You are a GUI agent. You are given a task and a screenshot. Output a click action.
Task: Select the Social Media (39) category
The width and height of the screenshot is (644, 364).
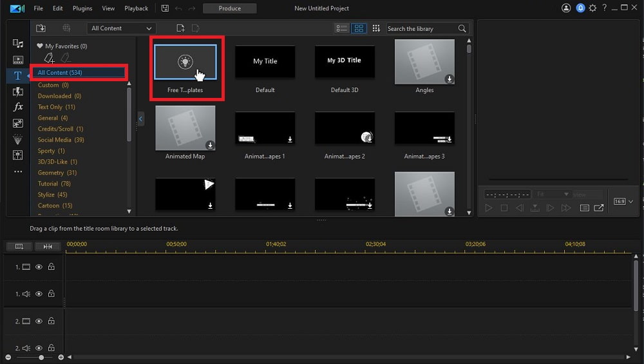tap(61, 140)
